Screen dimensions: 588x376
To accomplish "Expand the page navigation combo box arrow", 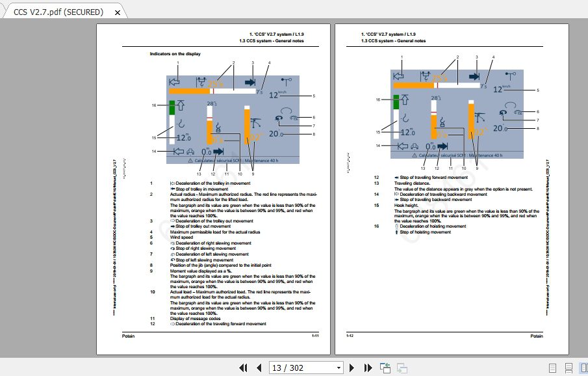I will point(337,368).
